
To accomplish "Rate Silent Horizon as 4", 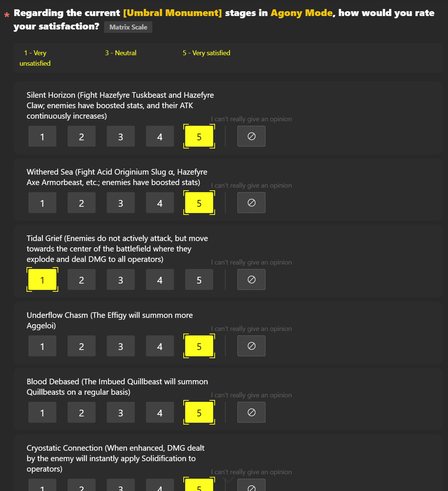I will (x=160, y=136).
